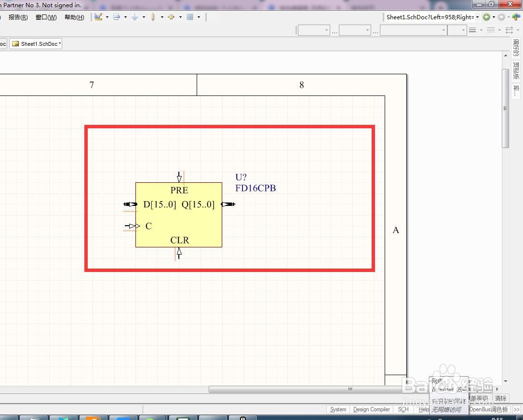Screen dimensions: 523x420
Task: Click the CLR pin below the component
Action: pyautogui.click(x=179, y=253)
